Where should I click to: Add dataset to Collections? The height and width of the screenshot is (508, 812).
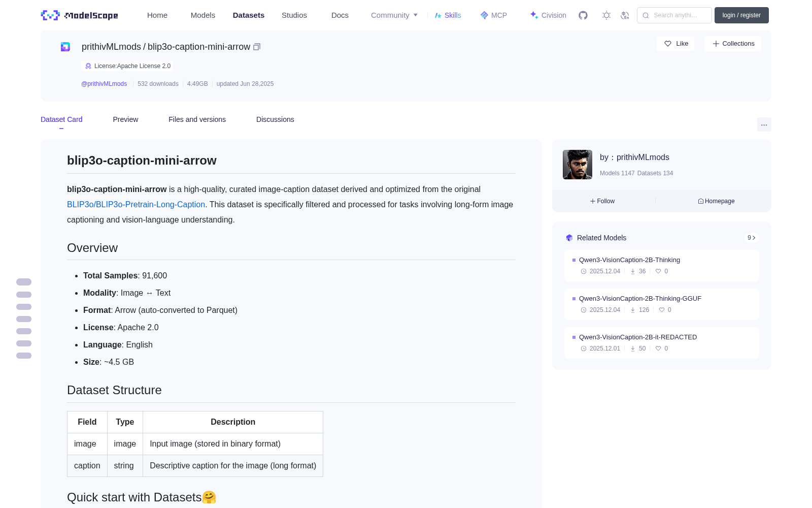point(733,44)
